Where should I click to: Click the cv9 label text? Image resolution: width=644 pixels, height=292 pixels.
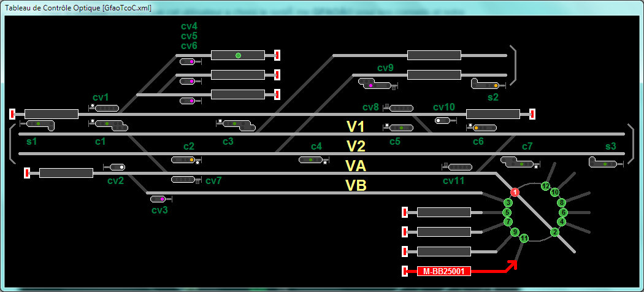pos(386,68)
